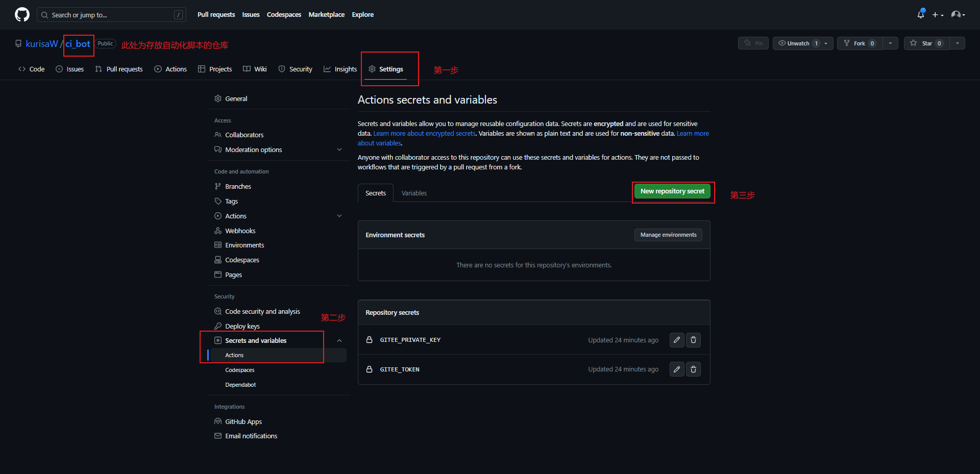This screenshot has width=980, height=474.
Task: Edit the GITEE_TOKEN secret
Action: click(x=677, y=369)
